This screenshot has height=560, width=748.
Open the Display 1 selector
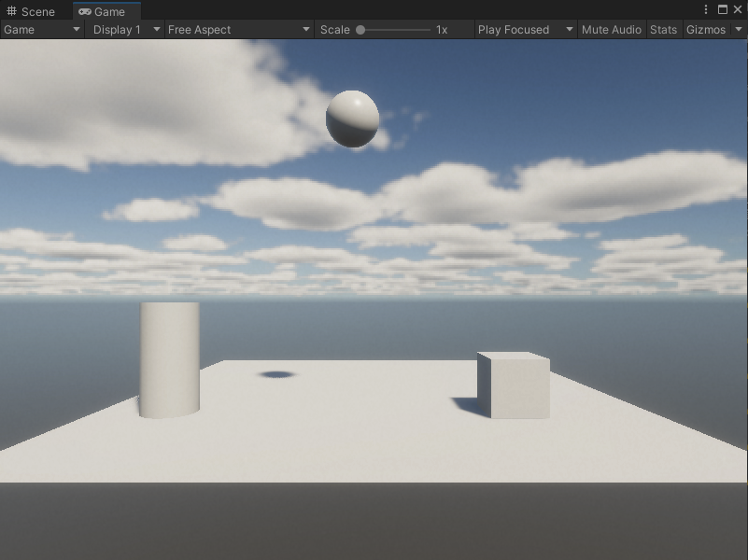pos(122,29)
